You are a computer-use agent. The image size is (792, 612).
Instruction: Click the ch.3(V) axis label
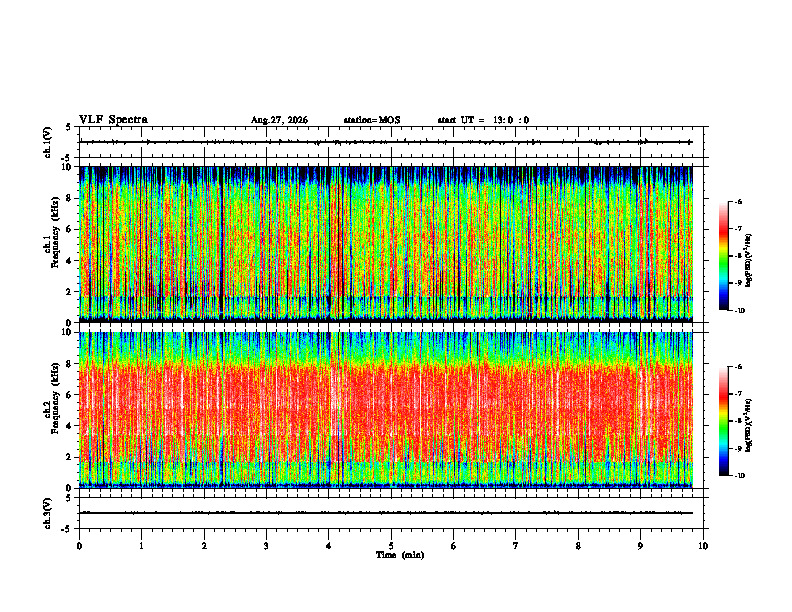(x=47, y=513)
